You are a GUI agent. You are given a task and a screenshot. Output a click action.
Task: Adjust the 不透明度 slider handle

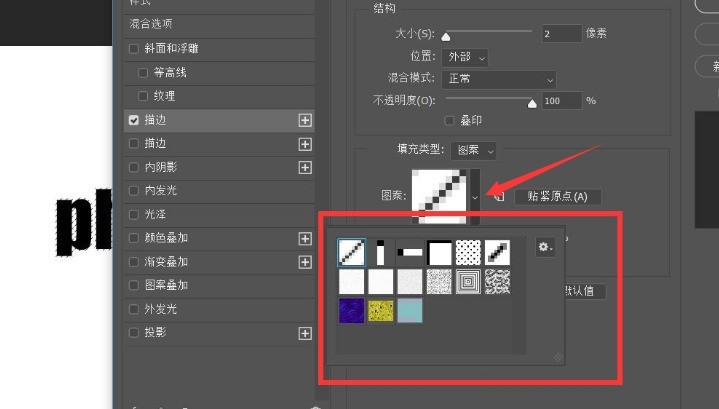point(532,104)
